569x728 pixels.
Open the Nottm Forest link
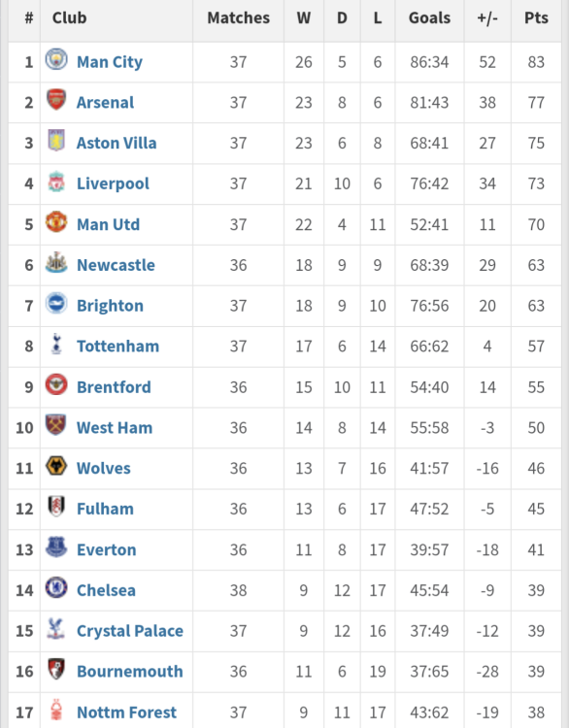126,712
